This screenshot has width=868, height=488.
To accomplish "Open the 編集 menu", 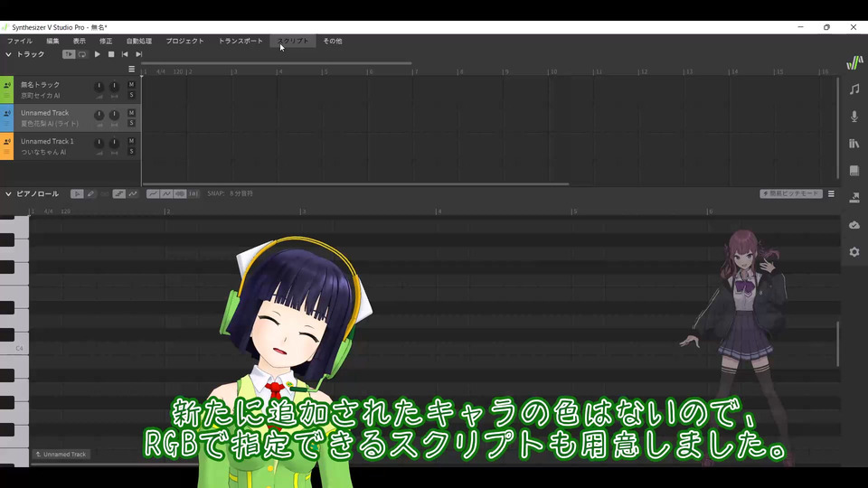I will 52,41.
